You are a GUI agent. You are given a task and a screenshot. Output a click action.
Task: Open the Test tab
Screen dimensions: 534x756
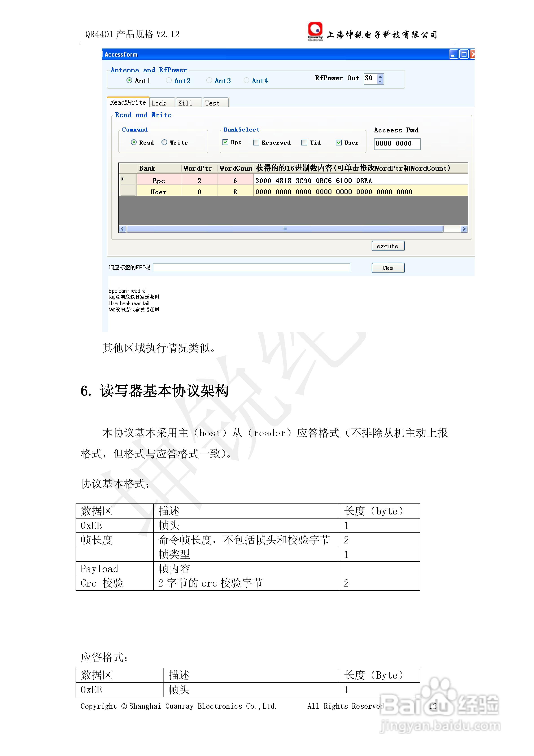216,103
